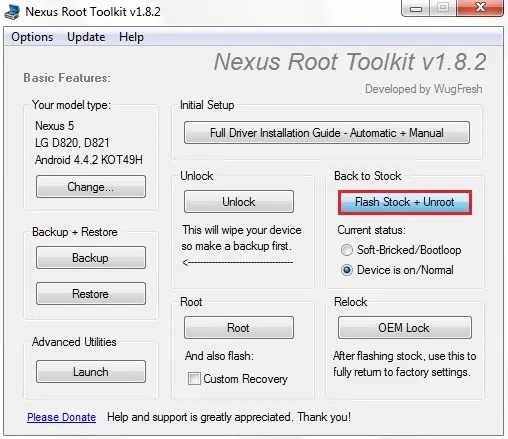This screenshot has height=439, width=508.
Task: Click 'Basic Features:' heading
Action: [x=67, y=78]
